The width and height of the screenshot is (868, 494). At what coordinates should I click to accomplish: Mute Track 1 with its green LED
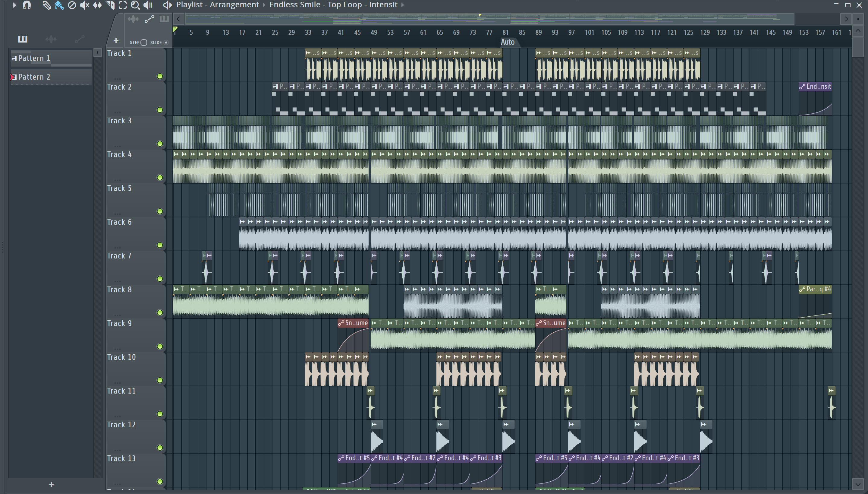160,76
